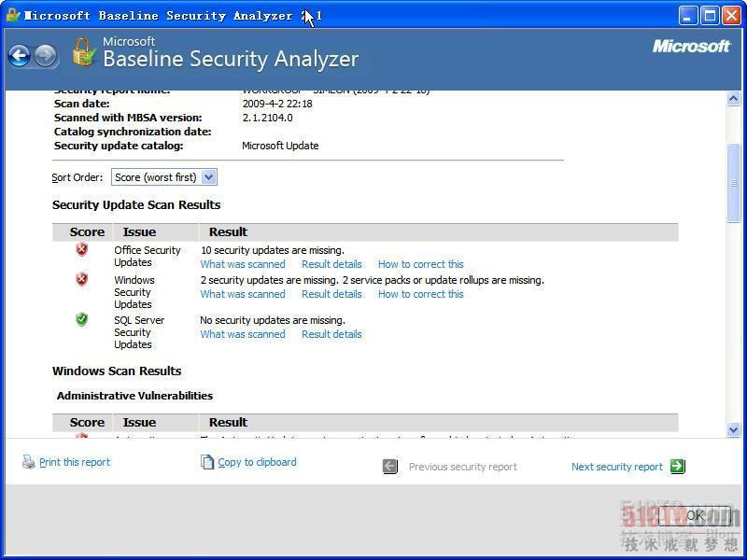The height and width of the screenshot is (560, 747).
Task: Maximize the Baseline Security Analyzer window
Action: (x=710, y=16)
